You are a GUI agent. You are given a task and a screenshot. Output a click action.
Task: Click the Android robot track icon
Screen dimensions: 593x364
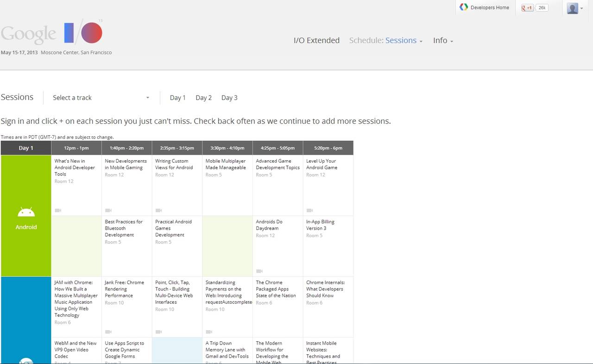coord(26,212)
